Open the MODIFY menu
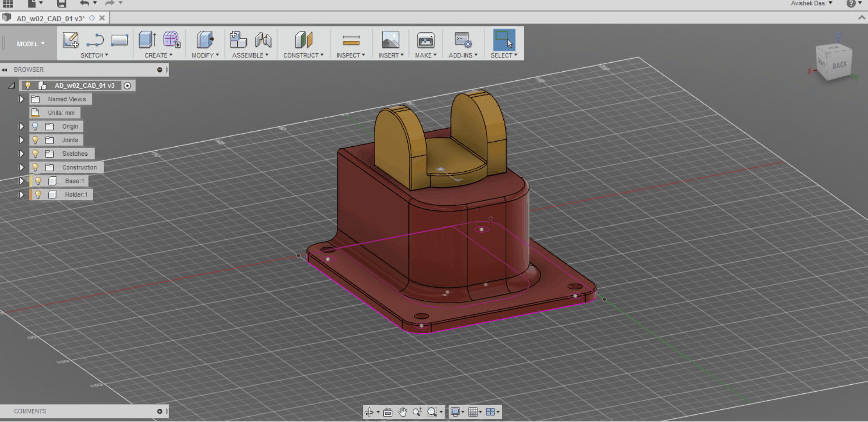The image size is (868, 422). [x=205, y=55]
